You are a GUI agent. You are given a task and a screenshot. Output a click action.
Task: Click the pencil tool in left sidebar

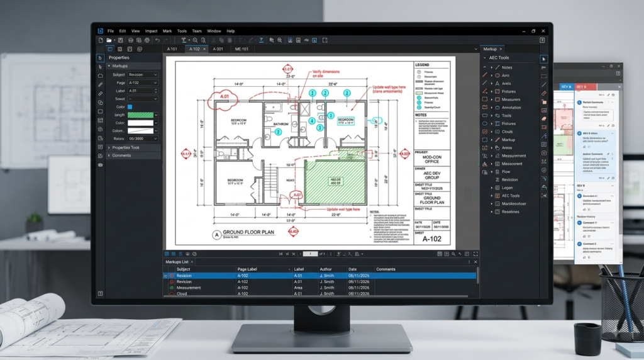coord(100,85)
